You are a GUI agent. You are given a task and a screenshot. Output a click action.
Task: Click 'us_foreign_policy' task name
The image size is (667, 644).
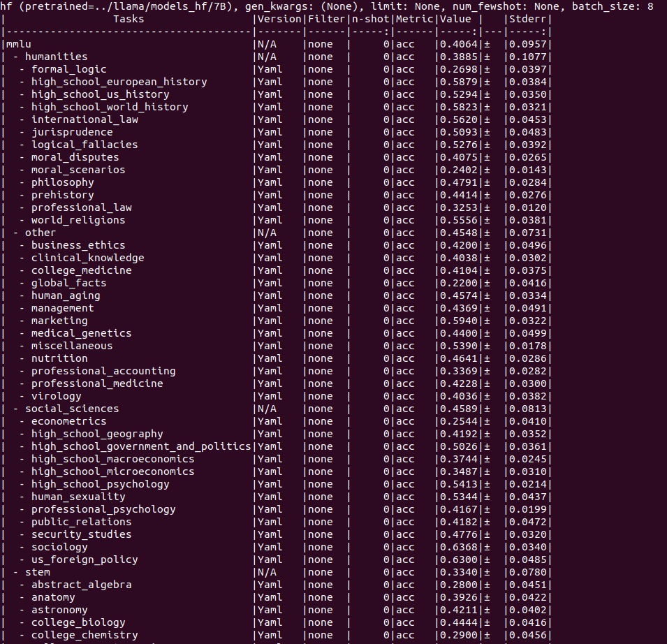tap(85, 559)
